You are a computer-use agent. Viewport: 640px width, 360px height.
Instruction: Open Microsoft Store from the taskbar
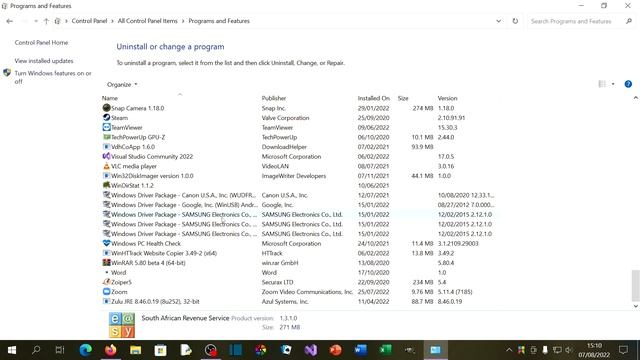(x=160, y=350)
